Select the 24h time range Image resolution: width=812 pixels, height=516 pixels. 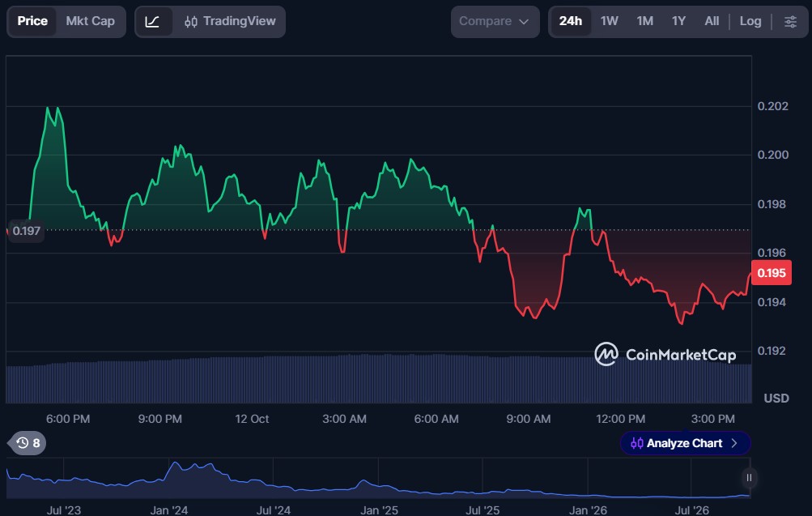(571, 21)
